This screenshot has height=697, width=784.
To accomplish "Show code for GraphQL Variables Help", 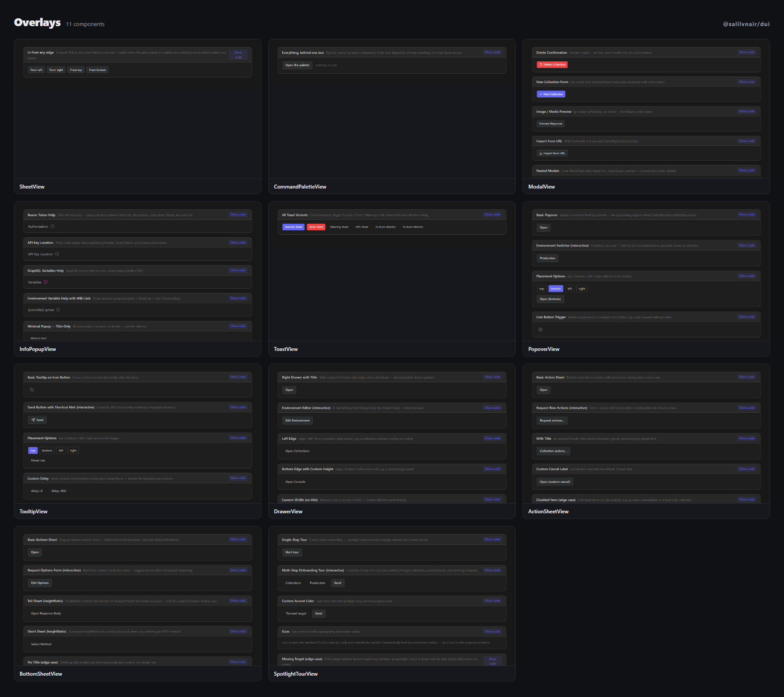I will (x=238, y=270).
